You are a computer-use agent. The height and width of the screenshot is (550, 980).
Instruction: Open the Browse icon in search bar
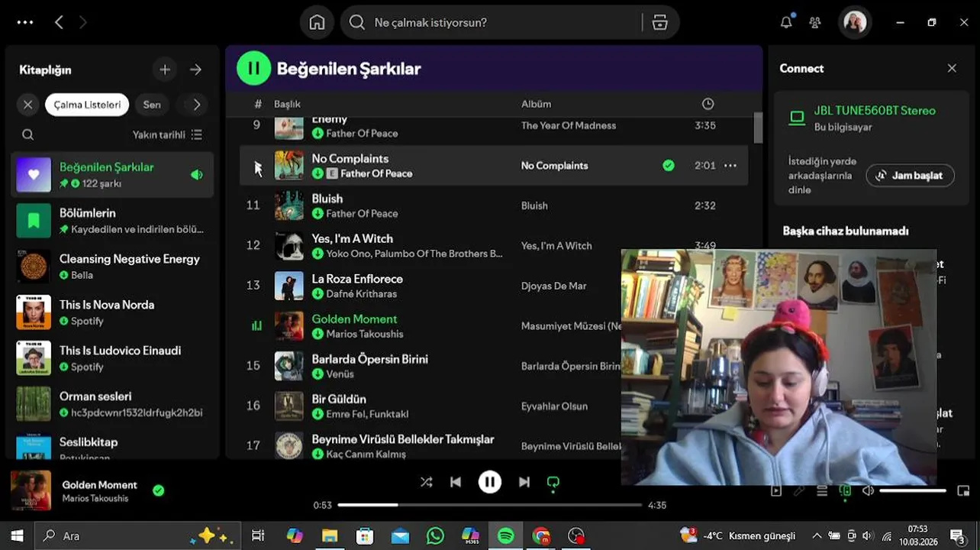click(660, 22)
